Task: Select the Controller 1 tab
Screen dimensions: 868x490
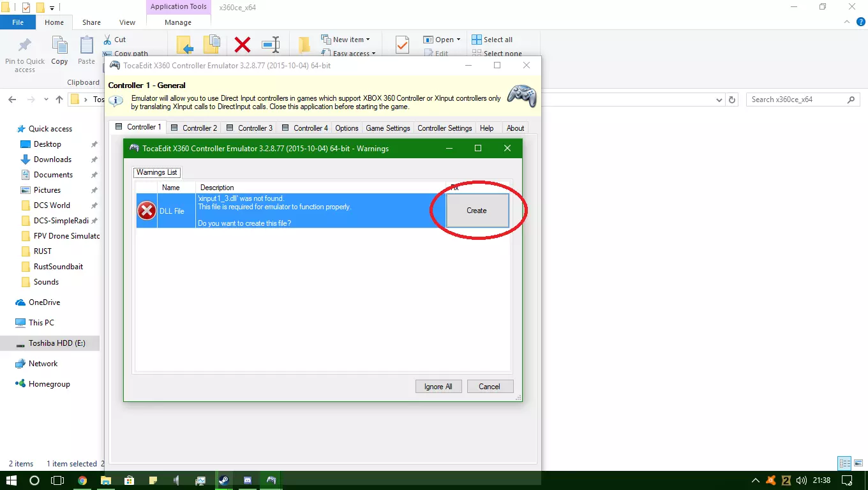Action: [138, 127]
